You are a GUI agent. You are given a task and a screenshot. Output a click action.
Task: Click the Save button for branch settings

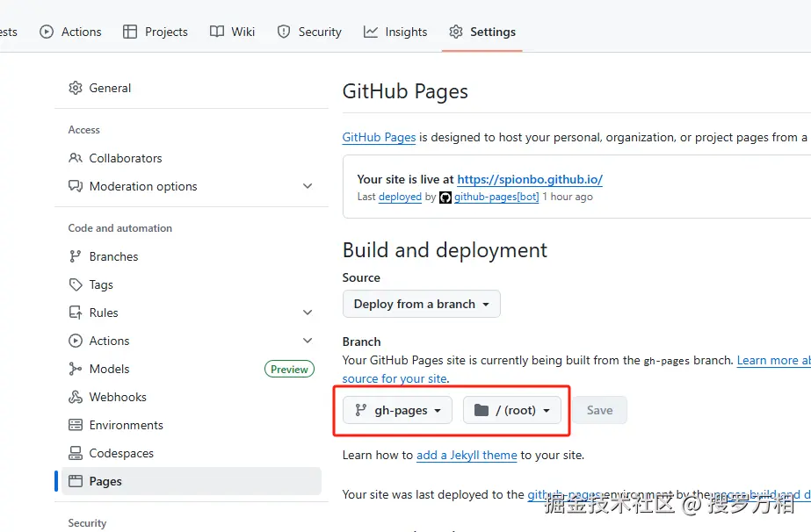pyautogui.click(x=599, y=410)
